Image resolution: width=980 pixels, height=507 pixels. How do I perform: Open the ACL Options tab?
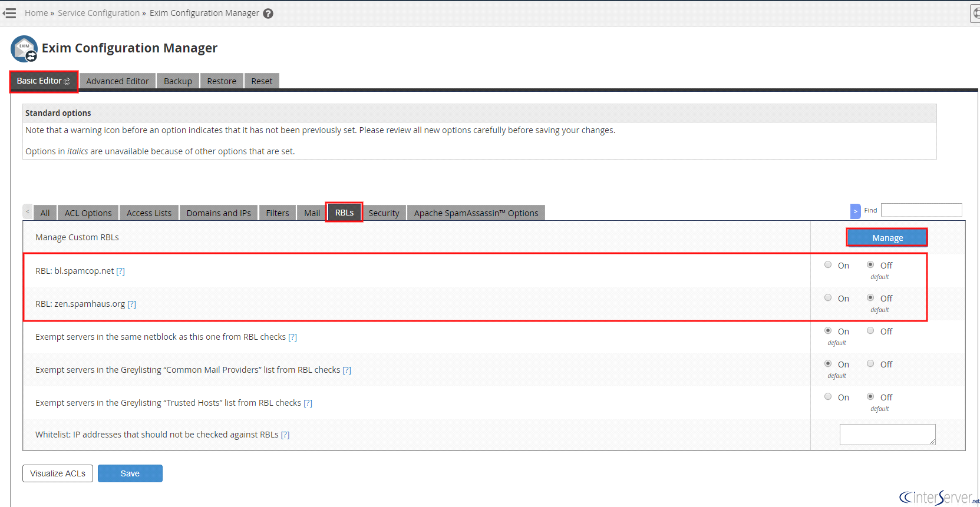click(88, 213)
